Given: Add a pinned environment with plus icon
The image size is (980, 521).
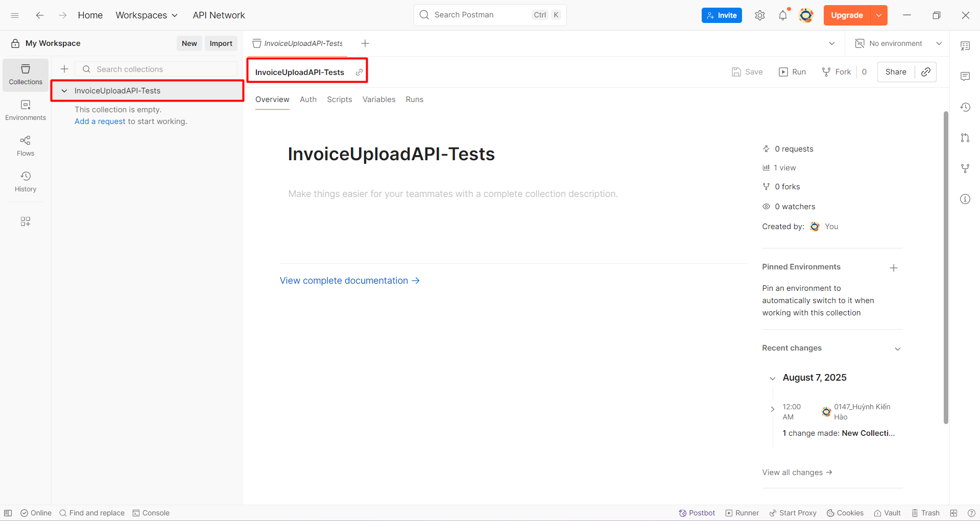Looking at the screenshot, I should [893, 268].
